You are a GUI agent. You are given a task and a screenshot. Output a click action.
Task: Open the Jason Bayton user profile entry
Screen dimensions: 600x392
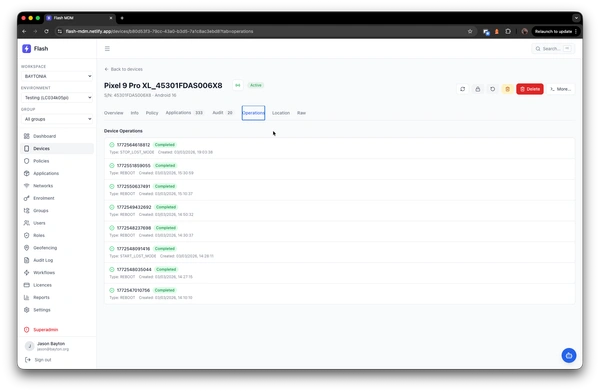(47, 346)
